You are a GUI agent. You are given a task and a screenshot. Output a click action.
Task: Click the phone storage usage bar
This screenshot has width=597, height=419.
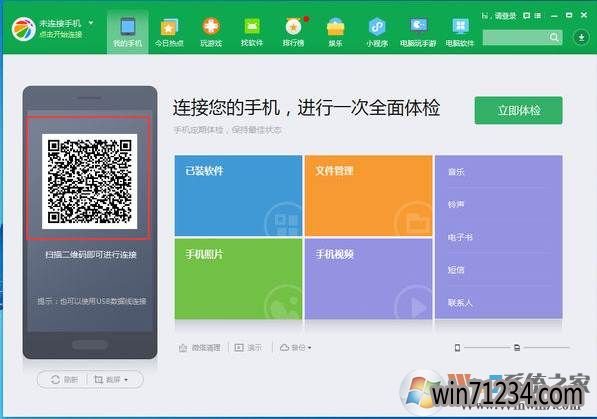[487, 347]
